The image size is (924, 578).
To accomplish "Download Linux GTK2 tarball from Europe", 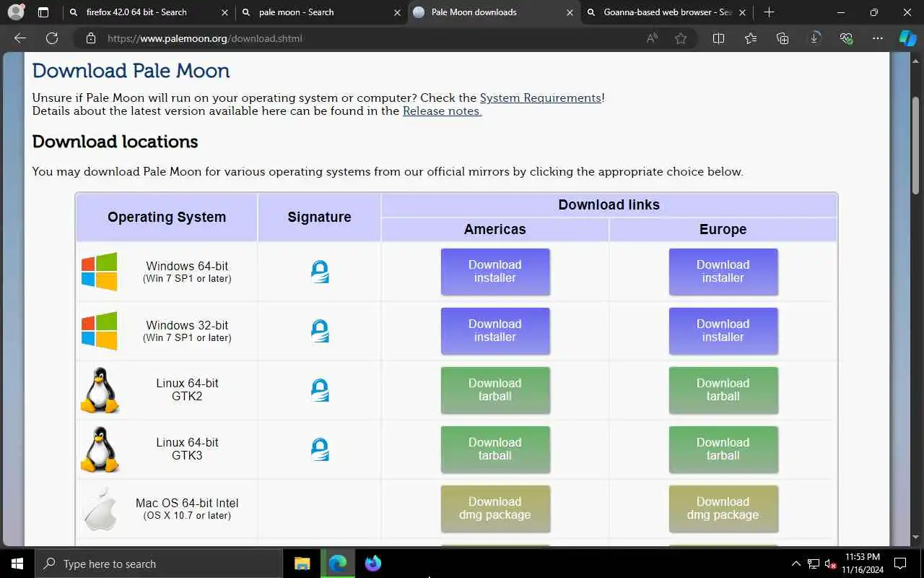I will 723,390.
